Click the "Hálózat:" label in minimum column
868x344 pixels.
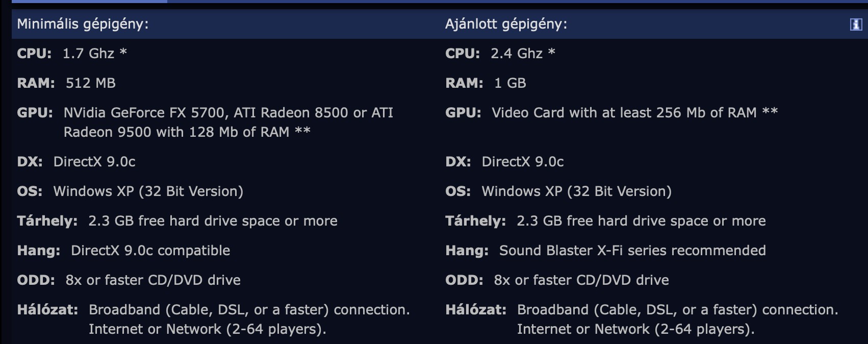(x=47, y=310)
